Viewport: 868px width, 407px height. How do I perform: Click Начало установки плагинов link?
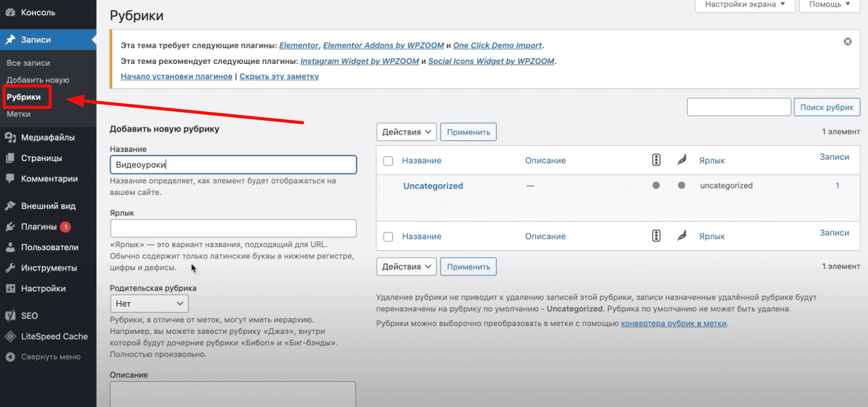pos(176,76)
